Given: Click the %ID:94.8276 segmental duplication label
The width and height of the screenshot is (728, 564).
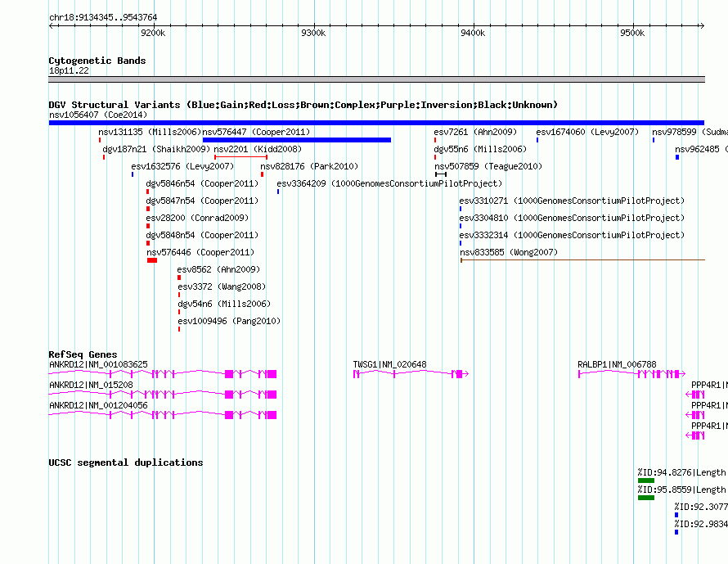Looking at the screenshot, I should (682, 472).
